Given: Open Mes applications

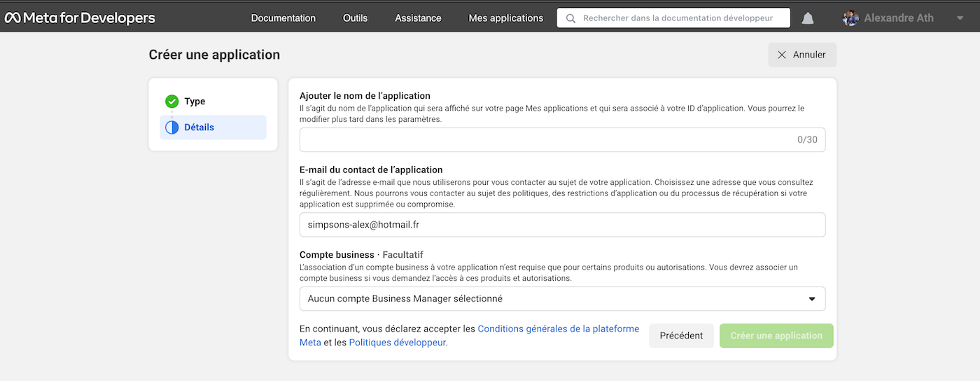Looking at the screenshot, I should click(506, 18).
